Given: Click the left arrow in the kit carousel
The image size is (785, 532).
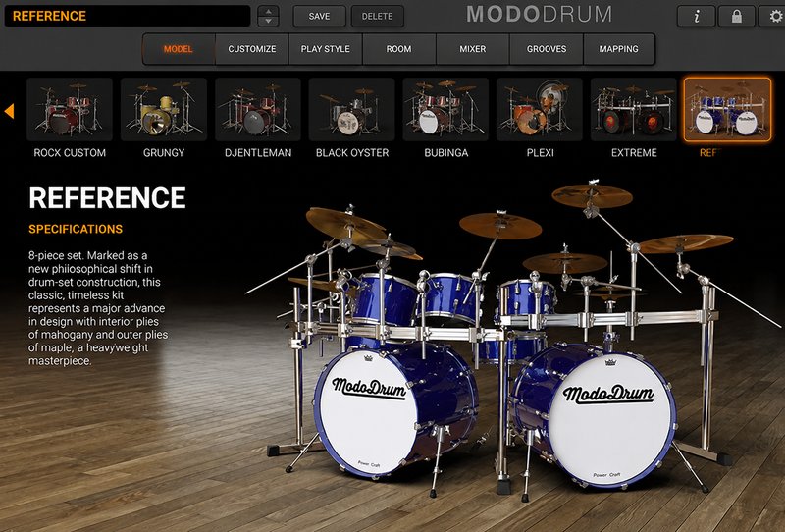Looking at the screenshot, I should [9, 111].
